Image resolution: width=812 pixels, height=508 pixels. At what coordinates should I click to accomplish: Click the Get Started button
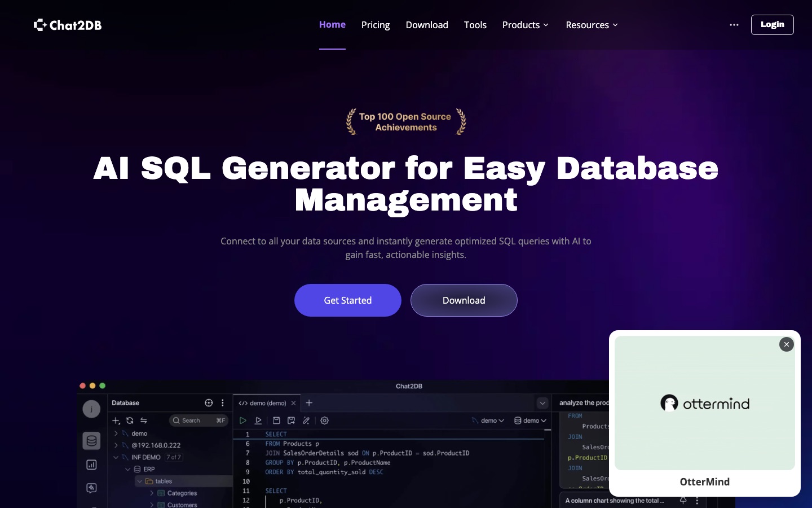click(x=348, y=300)
